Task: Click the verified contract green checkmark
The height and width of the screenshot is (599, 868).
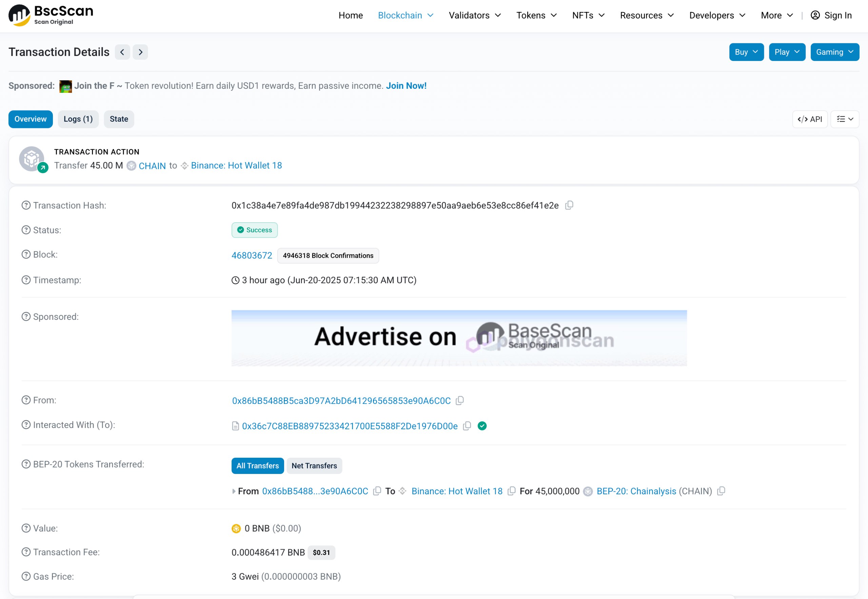Action: point(482,426)
